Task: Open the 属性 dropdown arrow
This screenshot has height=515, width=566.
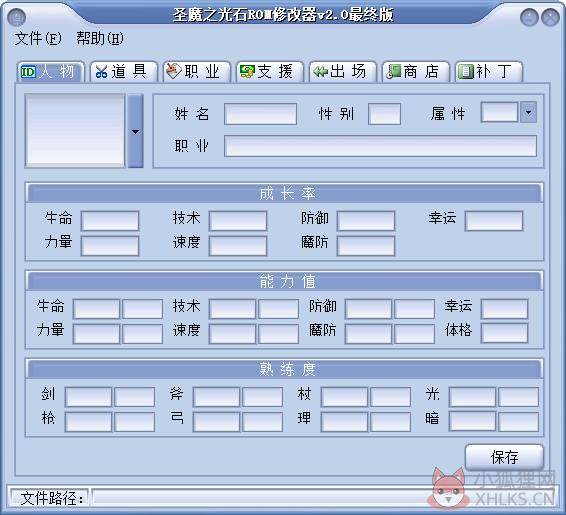Action: point(528,112)
